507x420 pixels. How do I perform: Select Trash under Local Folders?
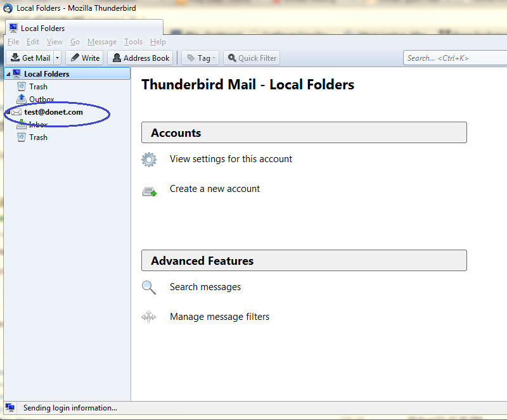[x=38, y=87]
